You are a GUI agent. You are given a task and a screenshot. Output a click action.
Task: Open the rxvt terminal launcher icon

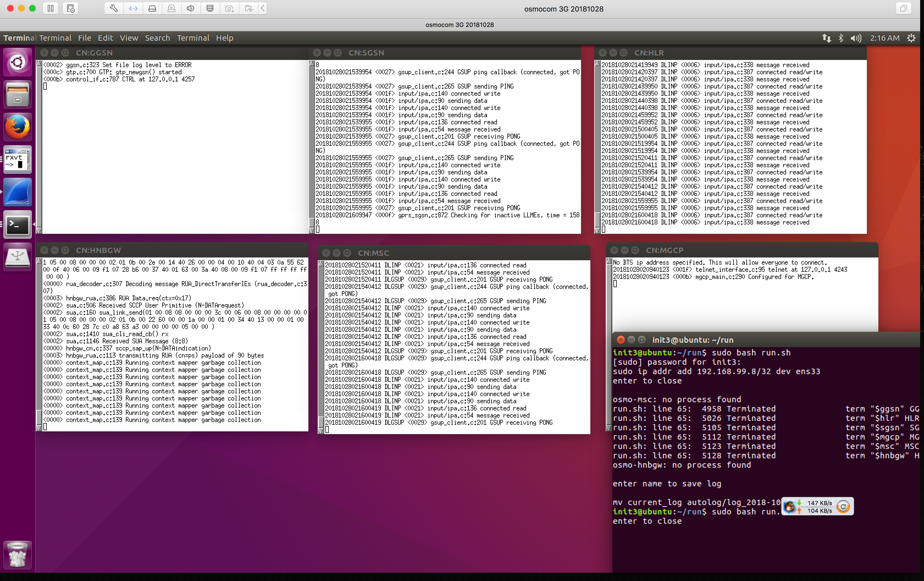click(17, 159)
